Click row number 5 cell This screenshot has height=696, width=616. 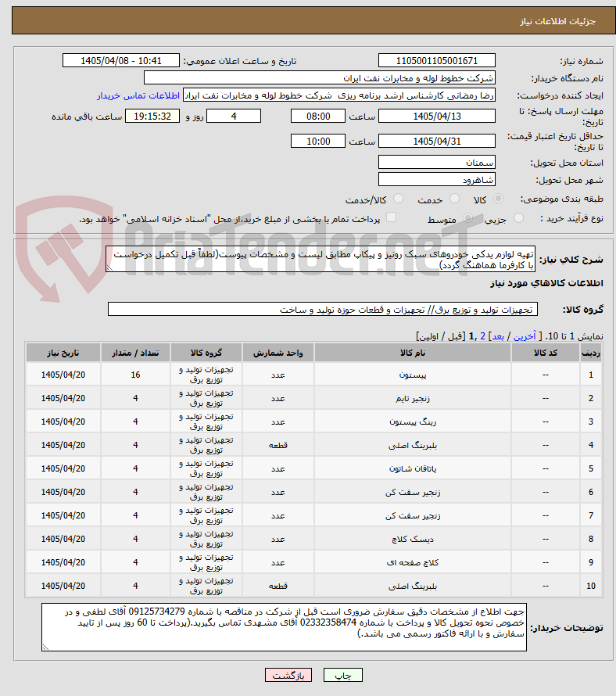[x=591, y=468]
